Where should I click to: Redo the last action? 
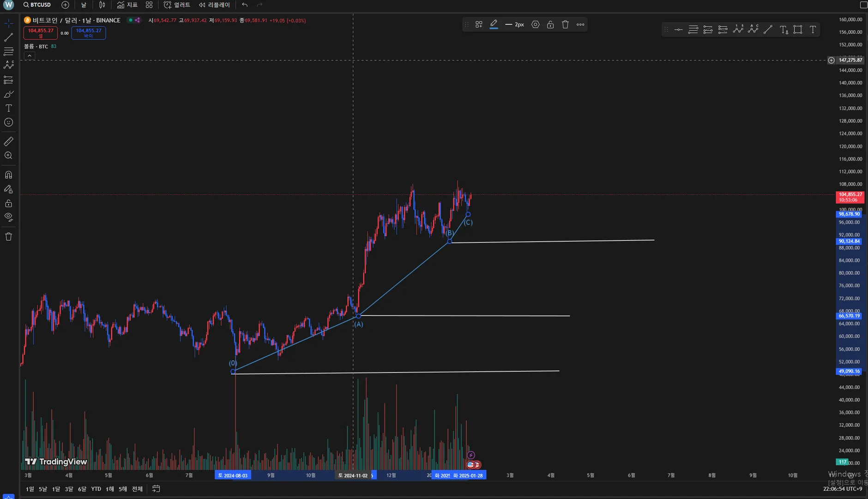tap(259, 5)
